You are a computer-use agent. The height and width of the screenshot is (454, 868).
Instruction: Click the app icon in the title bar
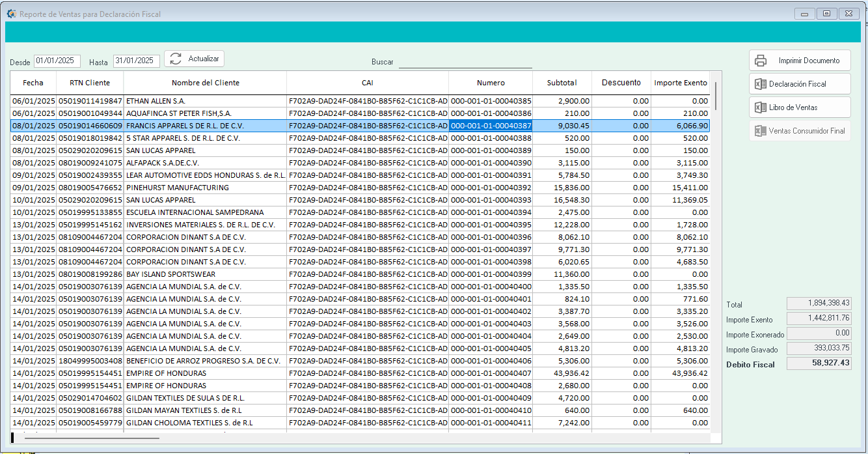point(11,14)
